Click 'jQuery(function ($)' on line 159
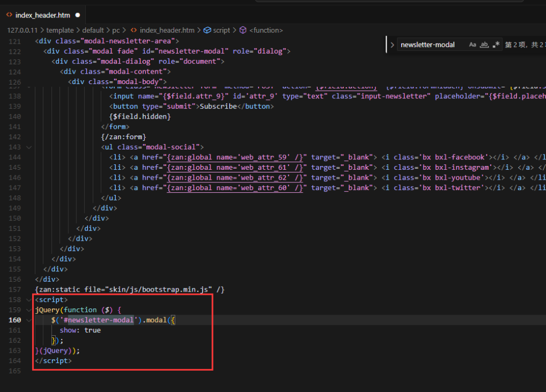 pyautogui.click(x=74, y=310)
